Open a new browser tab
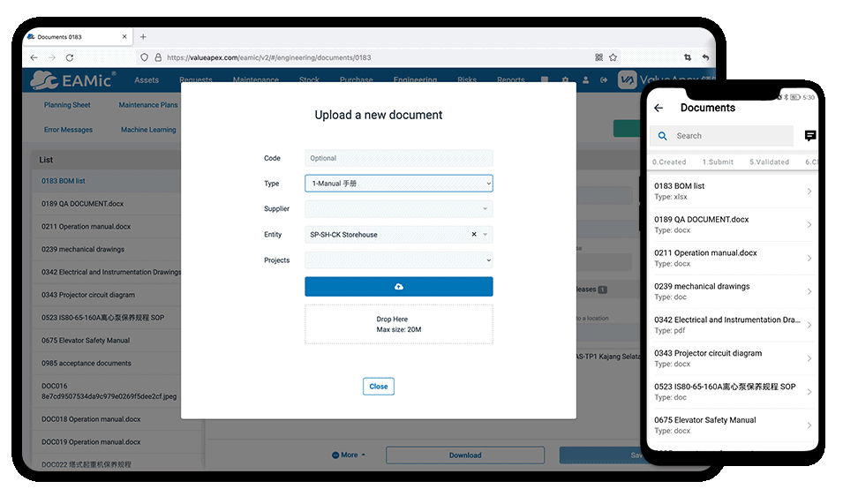The height and width of the screenshot is (504, 843). click(x=143, y=36)
